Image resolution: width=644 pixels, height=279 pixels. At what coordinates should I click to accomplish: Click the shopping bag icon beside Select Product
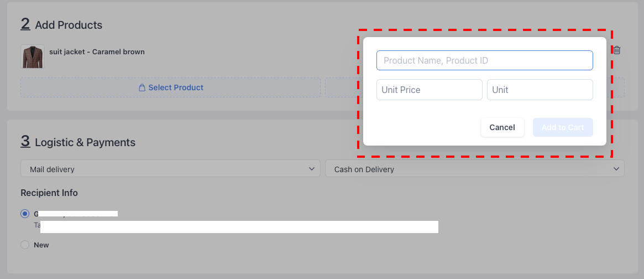[142, 87]
